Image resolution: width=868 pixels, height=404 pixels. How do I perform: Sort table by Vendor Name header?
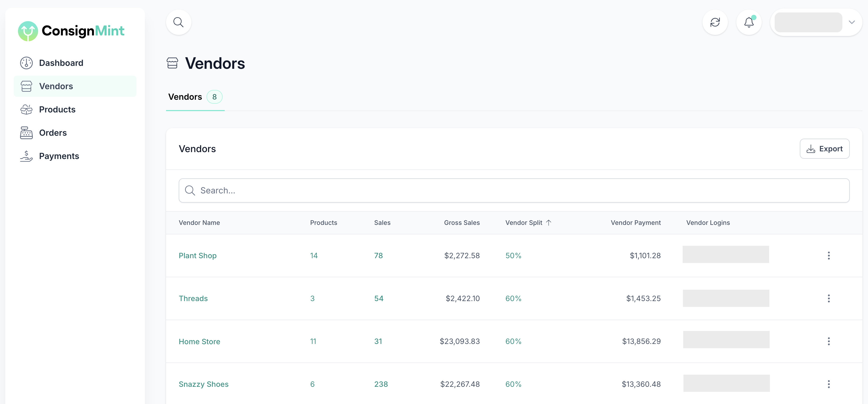[x=199, y=223]
